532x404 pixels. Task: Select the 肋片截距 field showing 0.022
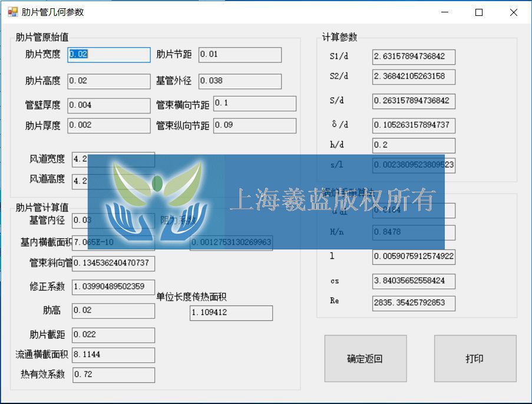113,336
